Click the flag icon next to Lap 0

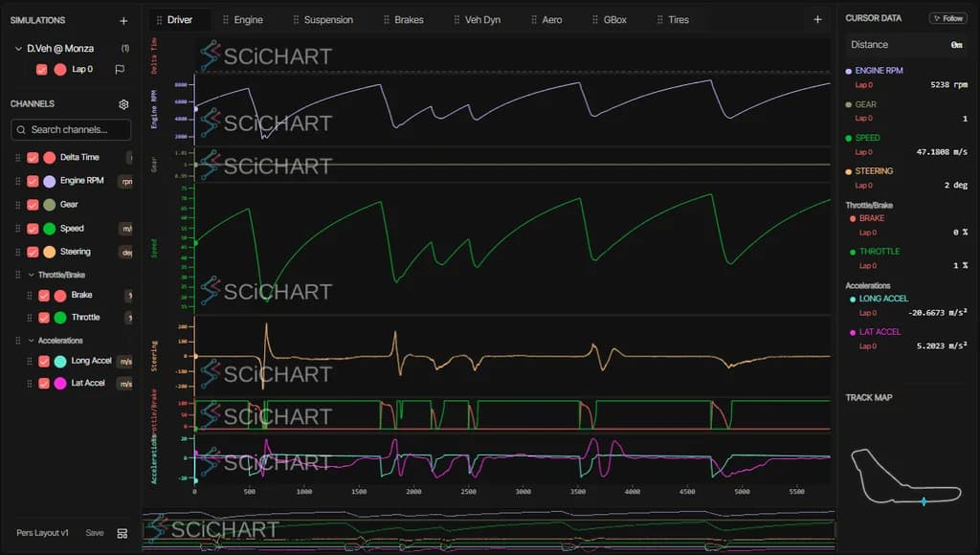[120, 69]
